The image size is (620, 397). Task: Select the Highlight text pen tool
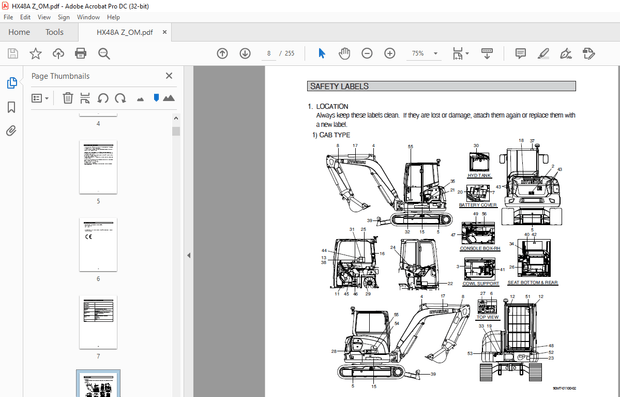click(x=543, y=53)
